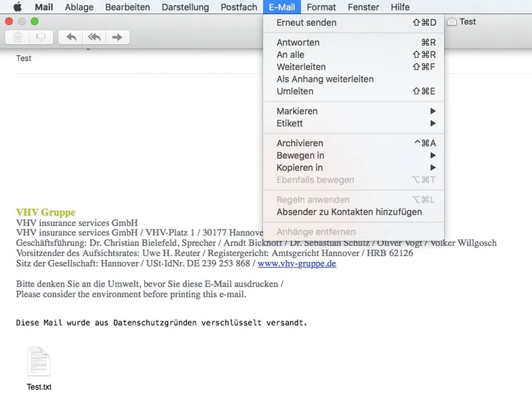Expand the Kopieren in submenu

(354, 168)
